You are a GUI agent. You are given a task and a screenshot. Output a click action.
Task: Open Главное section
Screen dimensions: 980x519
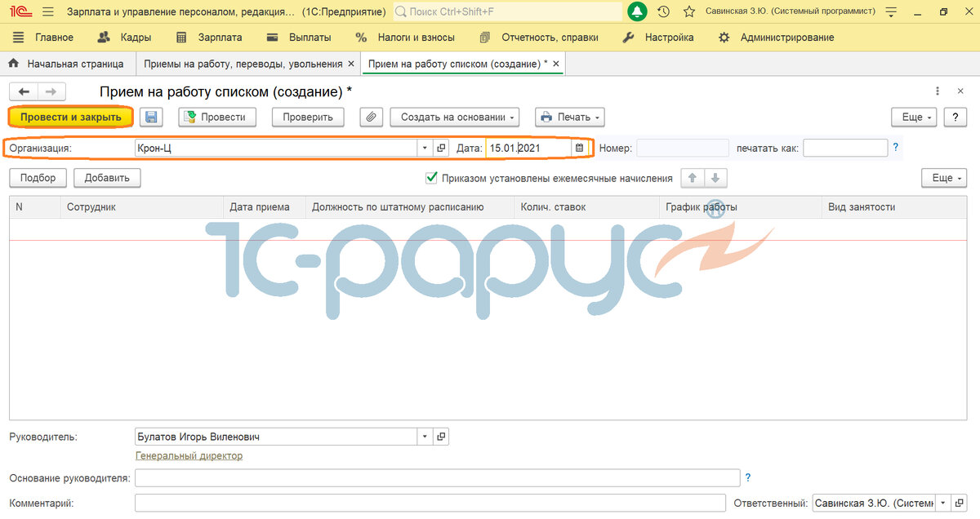[43, 38]
